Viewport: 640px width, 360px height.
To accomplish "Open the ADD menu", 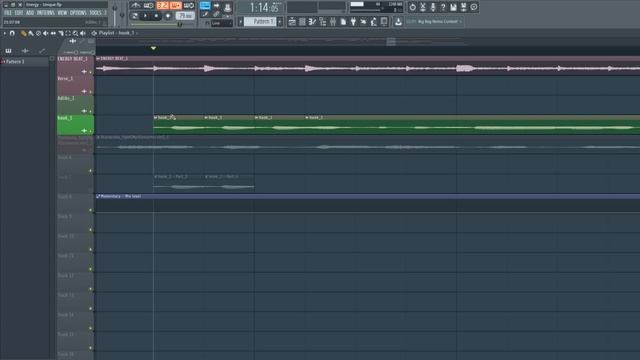I will click(x=30, y=13).
